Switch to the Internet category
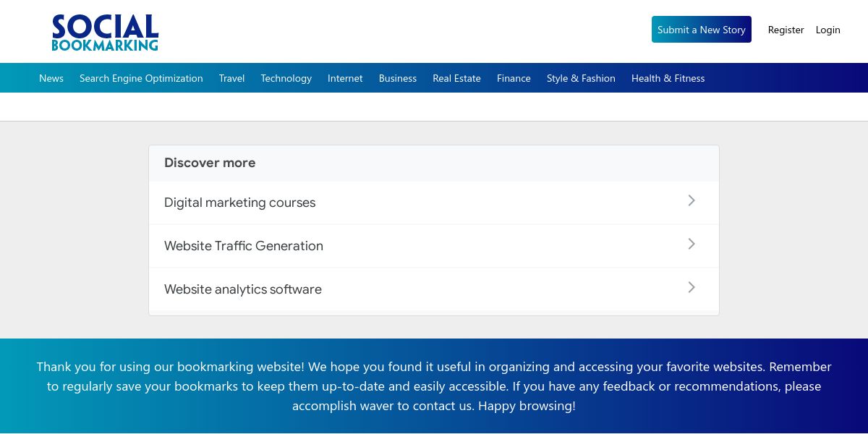The image size is (868, 434). [345, 78]
